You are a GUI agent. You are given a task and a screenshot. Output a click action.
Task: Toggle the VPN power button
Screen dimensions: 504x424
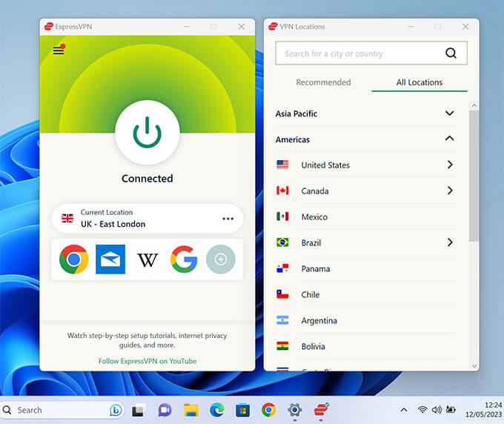[x=147, y=132]
